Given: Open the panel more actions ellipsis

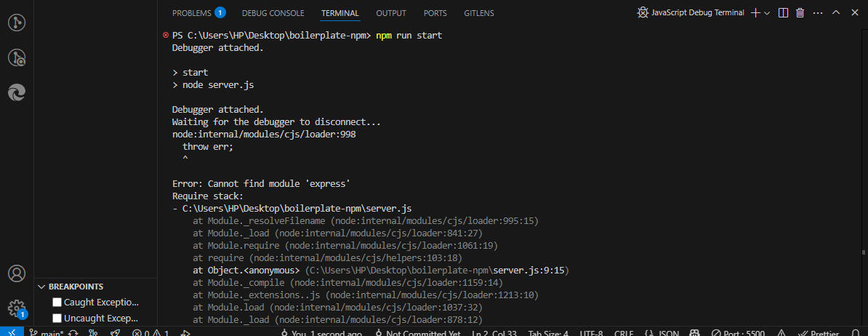Looking at the screenshot, I should [818, 13].
